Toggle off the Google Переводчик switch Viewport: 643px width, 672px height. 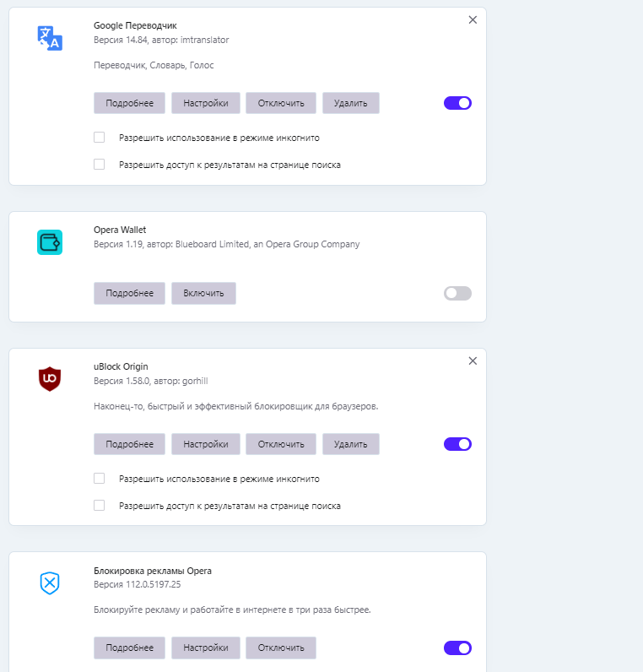(x=457, y=103)
